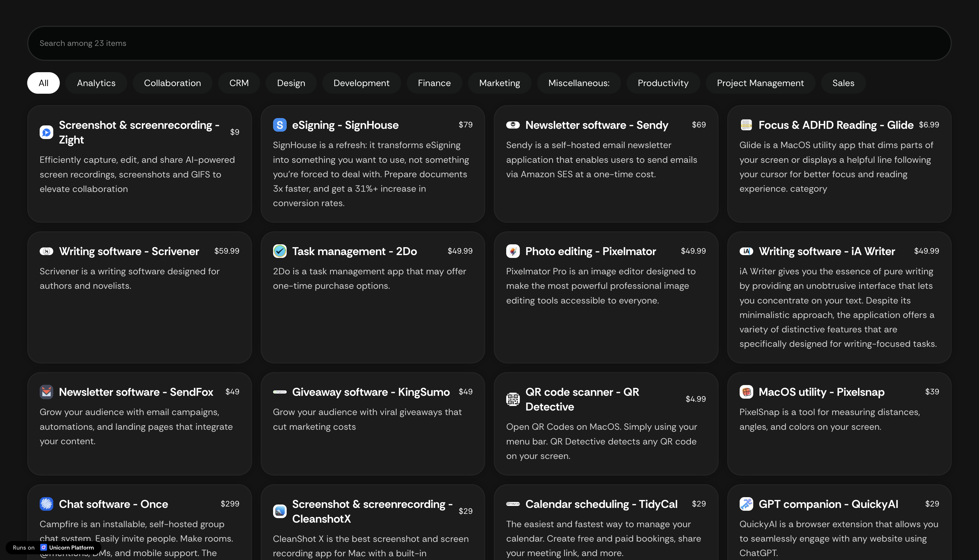Open Screenshot & screenrecording - CleanshotX title
Viewport: 979px width, 560px height.
tap(372, 511)
